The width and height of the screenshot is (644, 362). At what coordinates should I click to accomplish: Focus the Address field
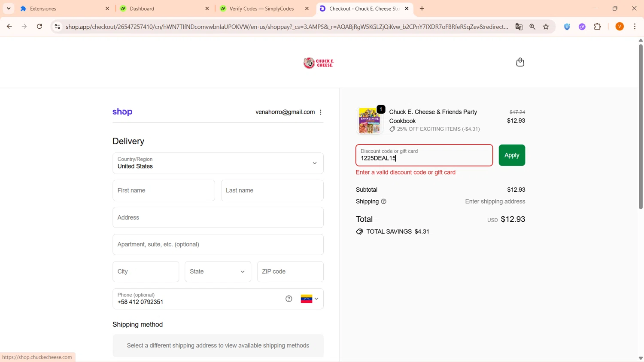click(x=218, y=217)
